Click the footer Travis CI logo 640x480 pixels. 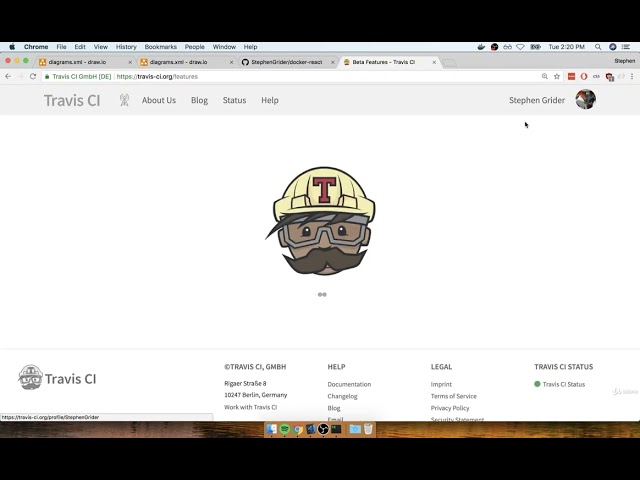coord(57,378)
